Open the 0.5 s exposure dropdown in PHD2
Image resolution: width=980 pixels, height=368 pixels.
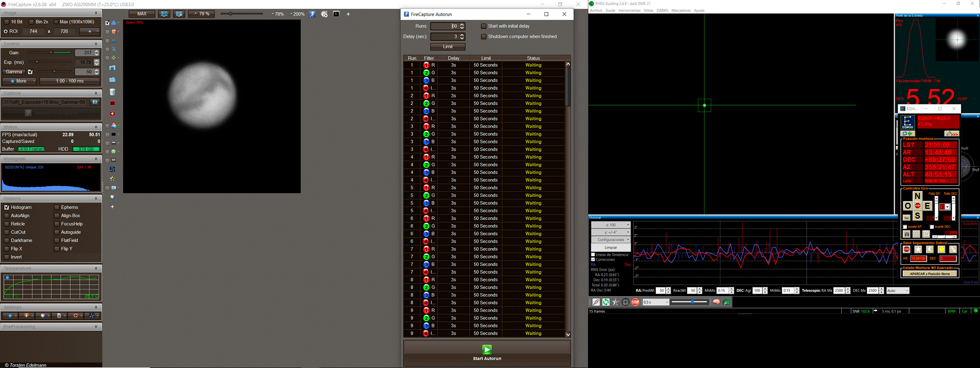(655, 302)
